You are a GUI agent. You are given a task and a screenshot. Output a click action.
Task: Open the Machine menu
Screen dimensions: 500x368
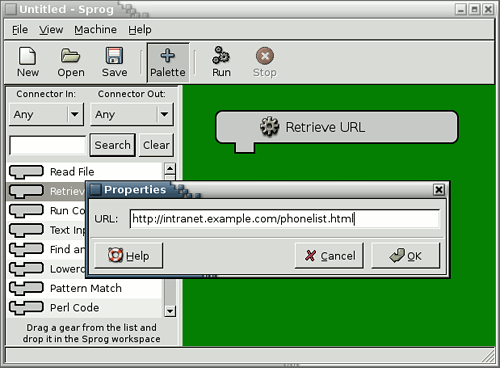coord(95,30)
